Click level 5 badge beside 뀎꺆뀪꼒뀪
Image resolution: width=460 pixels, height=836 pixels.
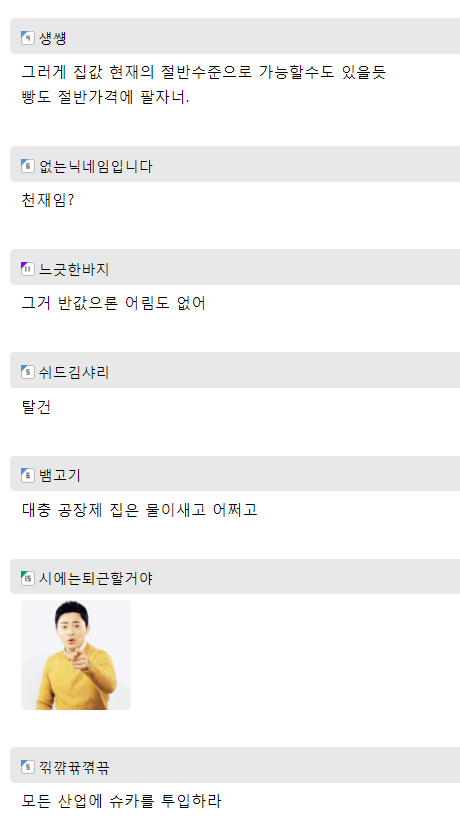click(28, 767)
